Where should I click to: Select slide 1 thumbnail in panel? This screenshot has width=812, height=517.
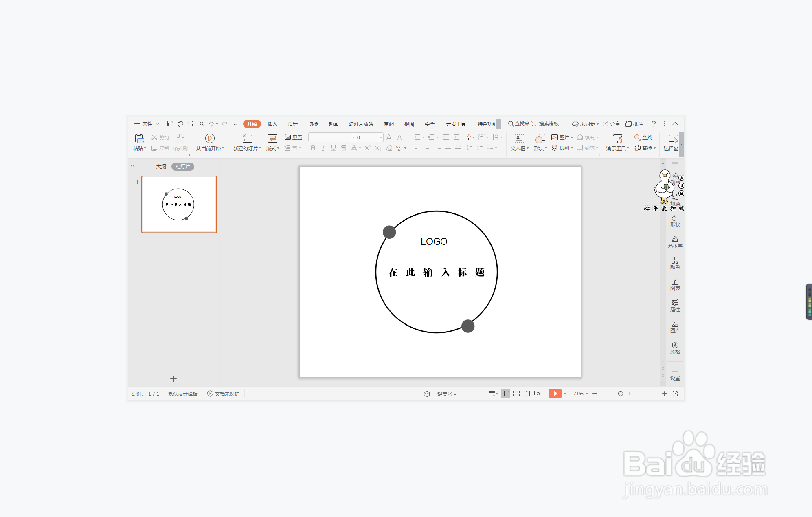179,205
